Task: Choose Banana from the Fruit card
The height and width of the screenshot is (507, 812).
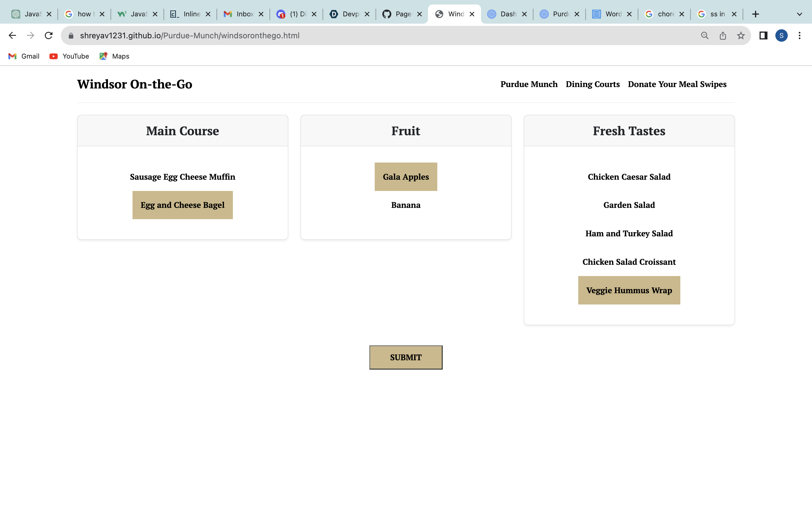Action: pyautogui.click(x=406, y=205)
